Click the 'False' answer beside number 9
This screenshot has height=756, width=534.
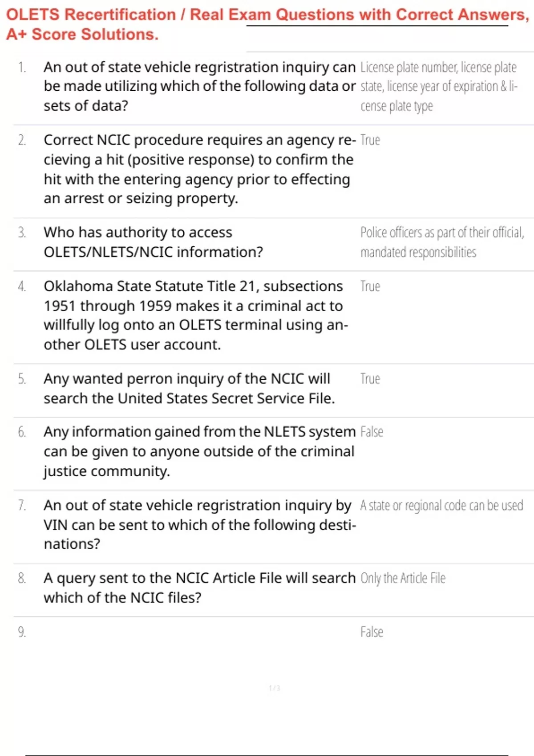tap(372, 632)
